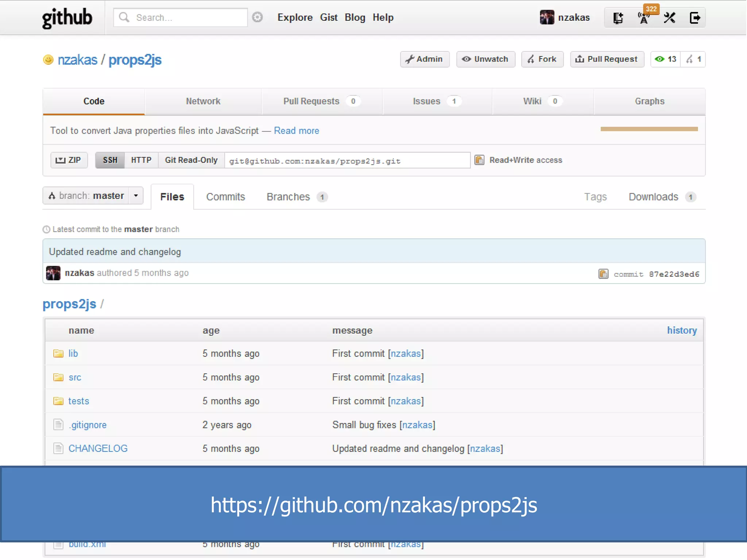Select the Commits subtab
This screenshot has width=747, height=560.
pos(225,197)
